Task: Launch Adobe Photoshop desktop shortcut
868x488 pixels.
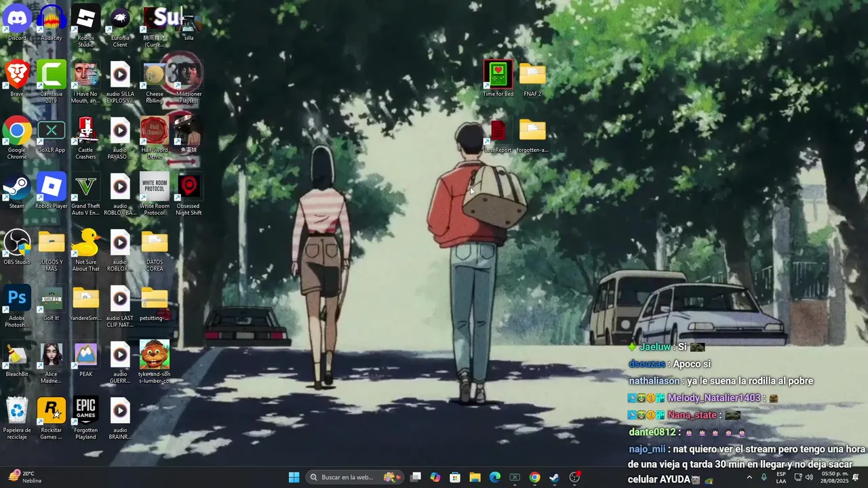Action: (x=17, y=306)
